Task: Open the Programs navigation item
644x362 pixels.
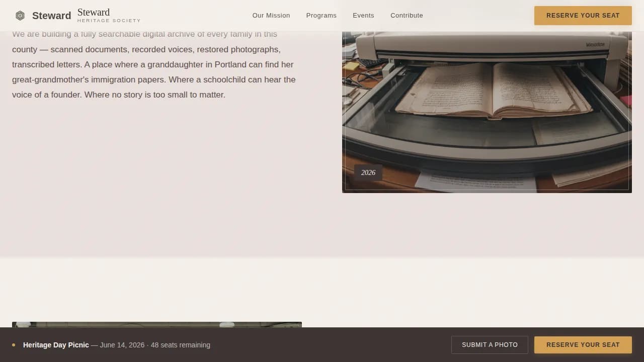Action: [x=321, y=16]
